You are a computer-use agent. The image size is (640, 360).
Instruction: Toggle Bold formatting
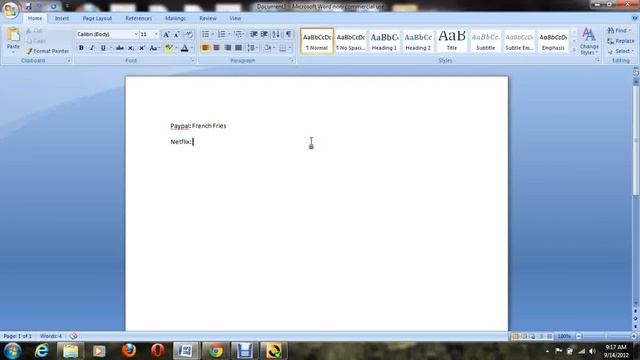[x=81, y=48]
